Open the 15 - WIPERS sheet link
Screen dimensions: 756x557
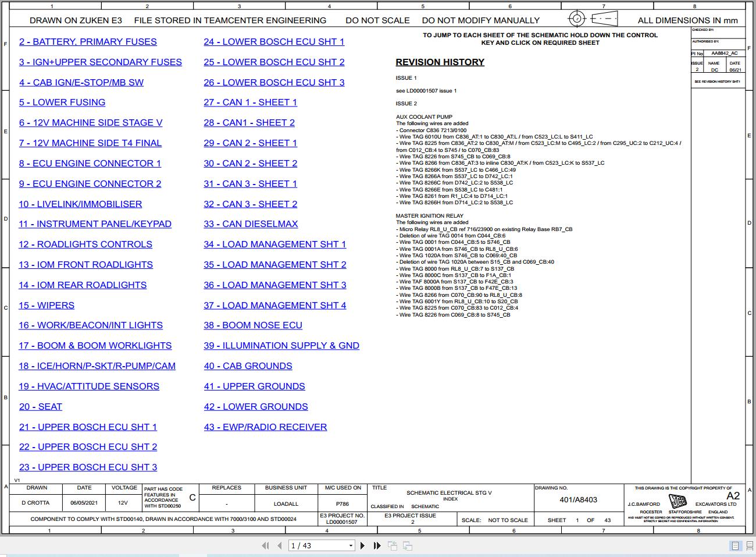pos(47,306)
